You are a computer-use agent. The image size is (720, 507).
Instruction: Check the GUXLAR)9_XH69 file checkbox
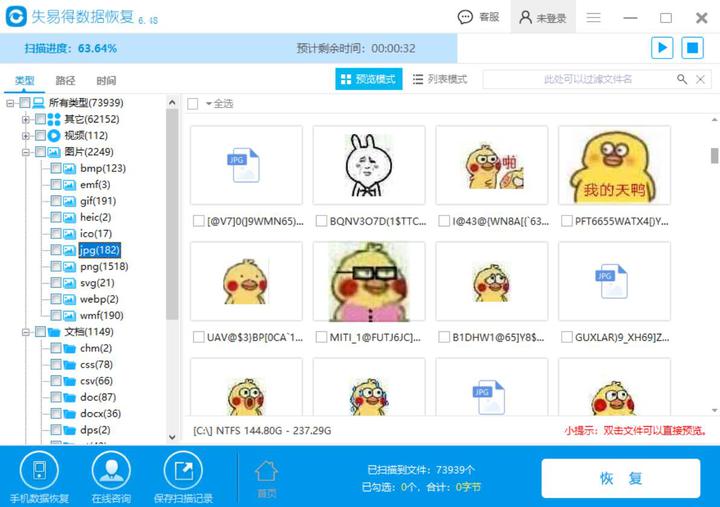point(567,337)
